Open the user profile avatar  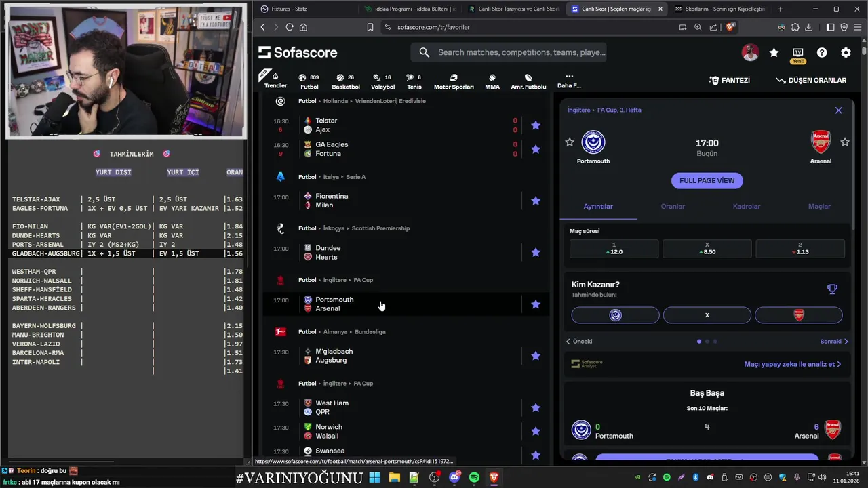750,52
